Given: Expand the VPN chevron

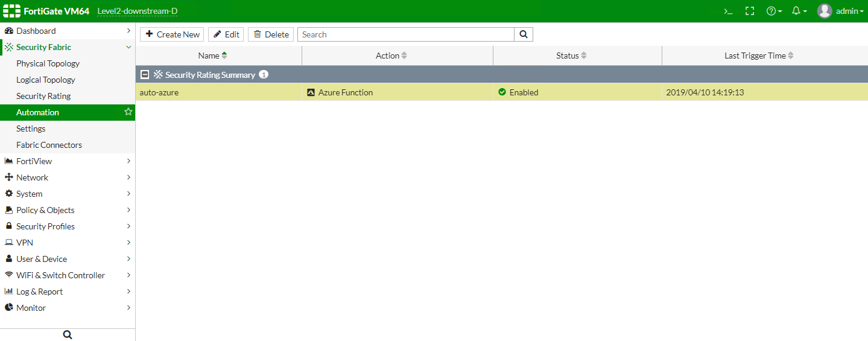Looking at the screenshot, I should point(128,243).
